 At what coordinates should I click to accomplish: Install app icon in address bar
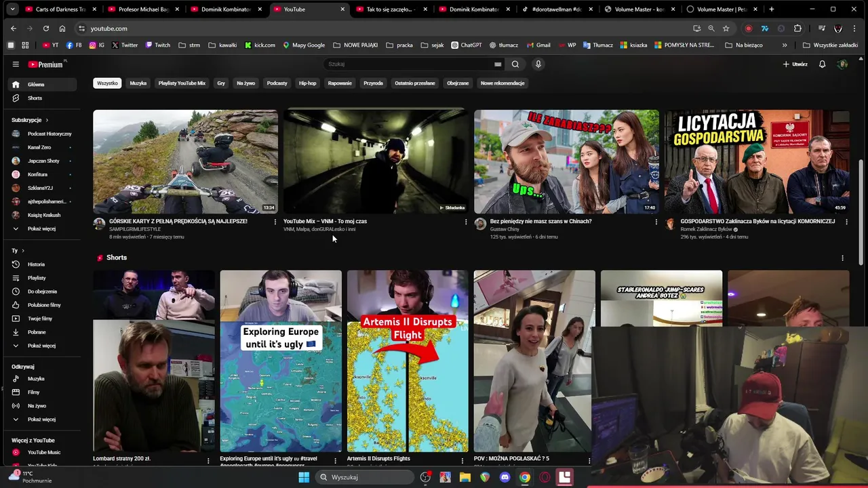point(696,28)
